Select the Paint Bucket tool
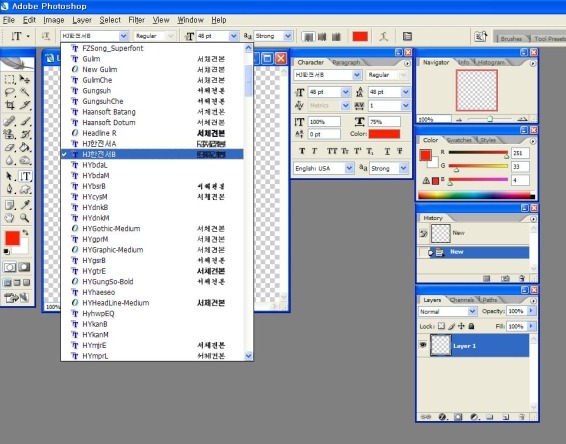 tap(25, 147)
